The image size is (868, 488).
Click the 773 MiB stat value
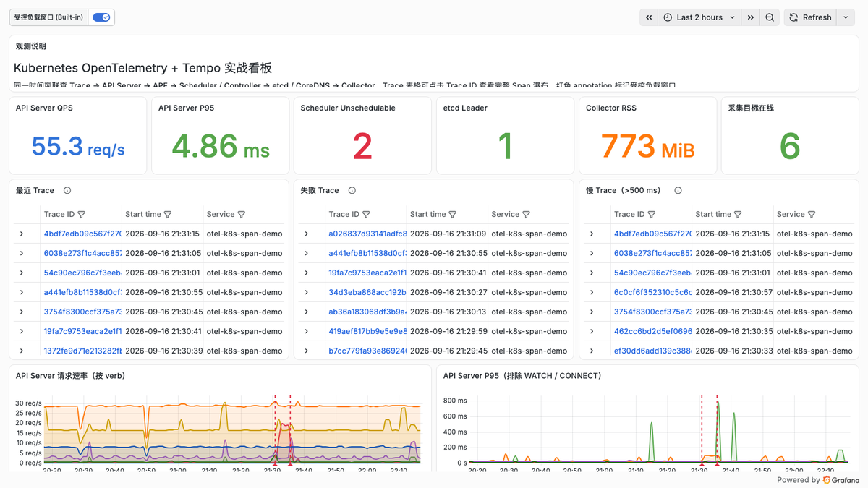coord(647,147)
